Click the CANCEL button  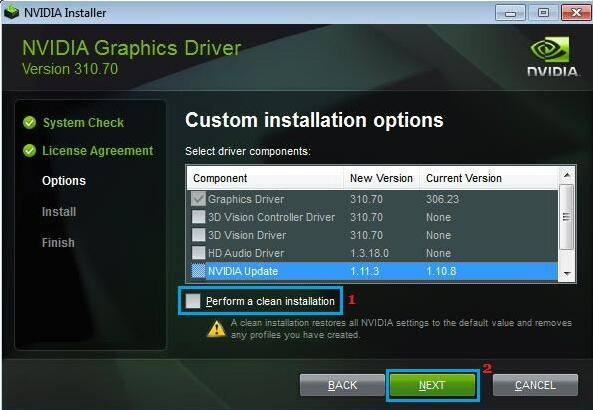(x=535, y=385)
